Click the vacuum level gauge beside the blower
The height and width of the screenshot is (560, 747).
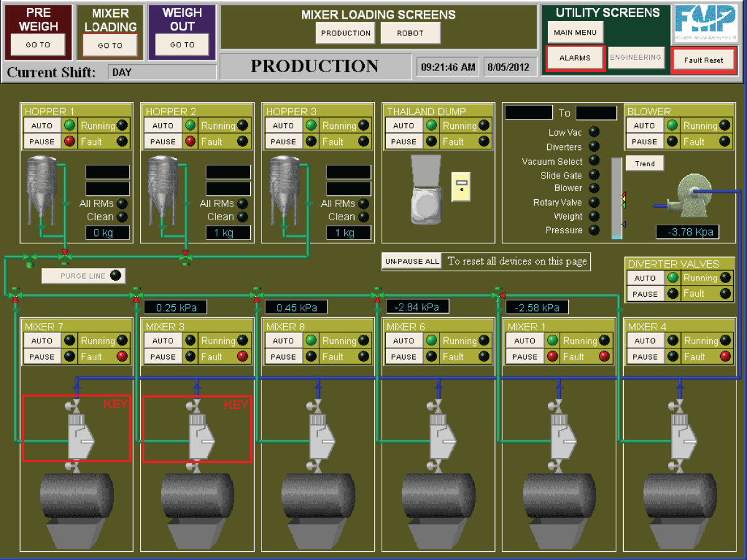pos(616,196)
